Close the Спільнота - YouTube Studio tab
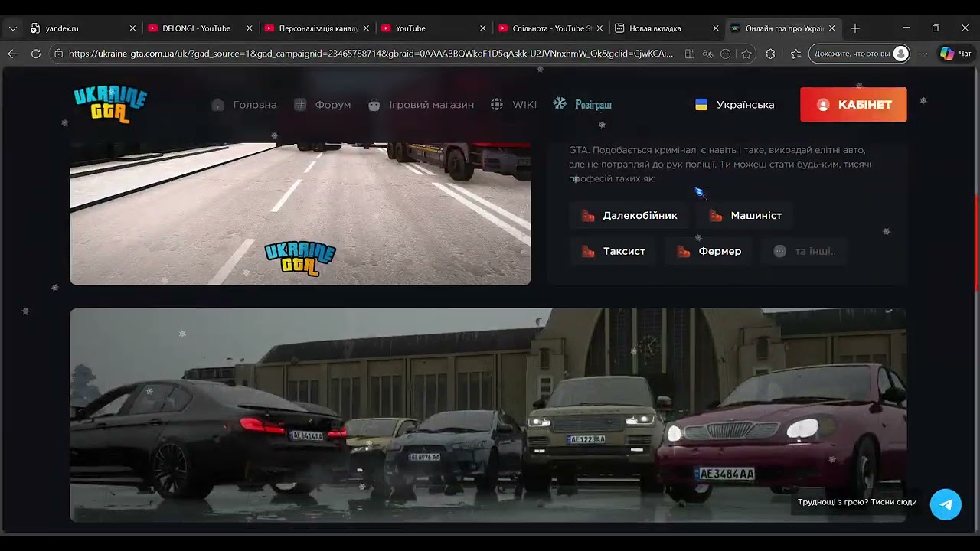Screen dimensions: 980x551 coord(599,28)
